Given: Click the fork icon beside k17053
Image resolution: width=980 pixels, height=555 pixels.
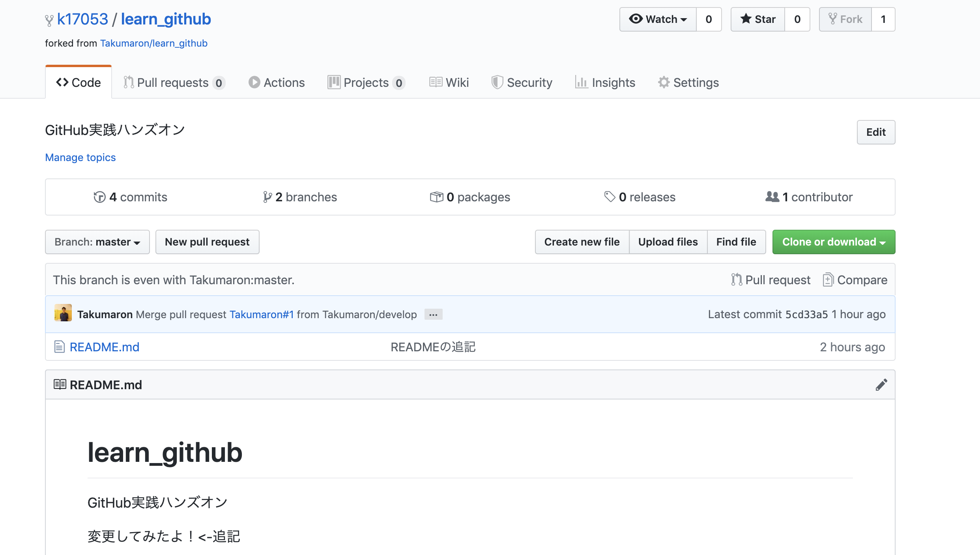Looking at the screenshot, I should coord(49,20).
